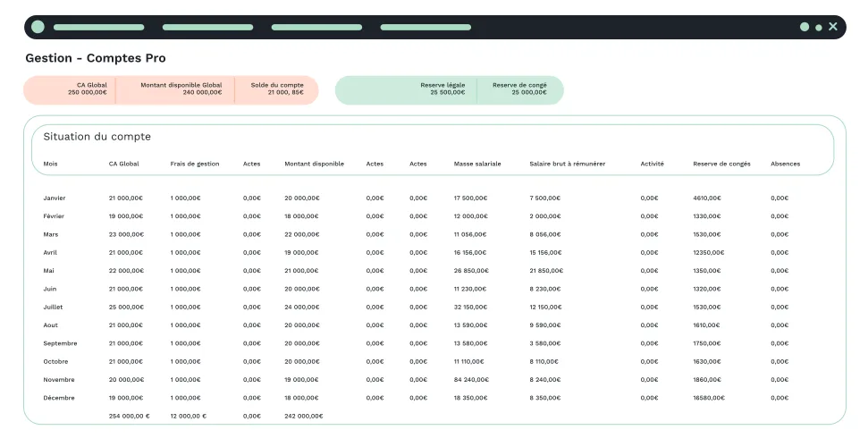This screenshot has height=447, width=868.
Task: Click the 'Salaire brut à rémunérer' column header
Action: point(568,164)
